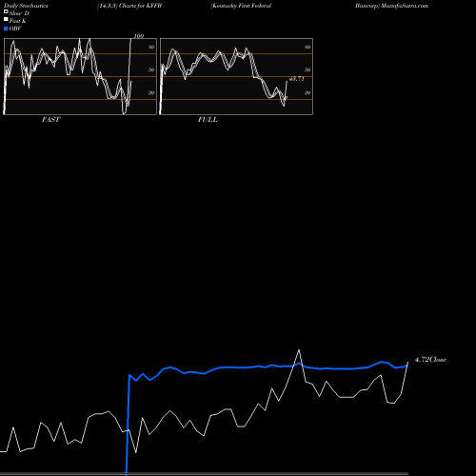Click the 50 axis label in FAST chart

click(151, 69)
